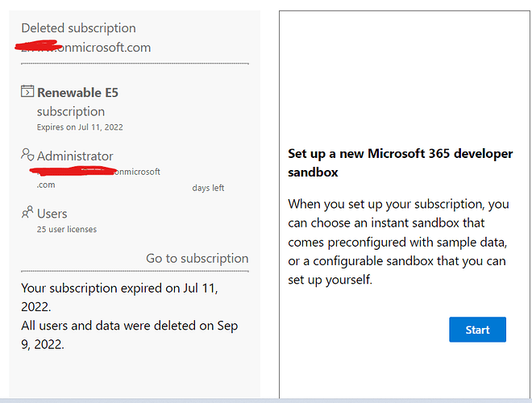Click the users and data deleted Sep 9 message
Screen dimensions: 532x403
(129, 334)
